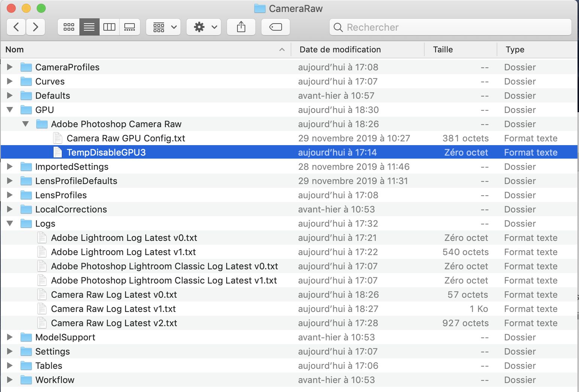Open the gear action menu

click(x=204, y=27)
